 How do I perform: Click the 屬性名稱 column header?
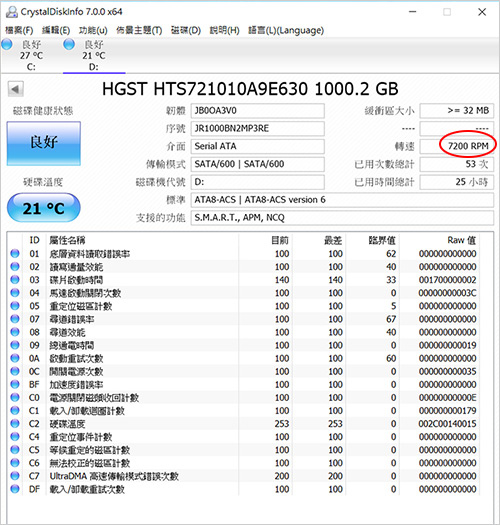[67, 240]
